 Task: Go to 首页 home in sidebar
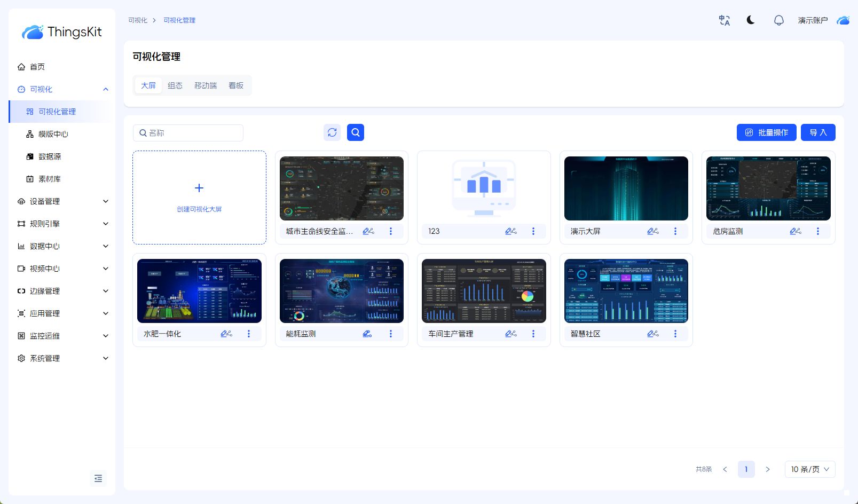coord(62,67)
